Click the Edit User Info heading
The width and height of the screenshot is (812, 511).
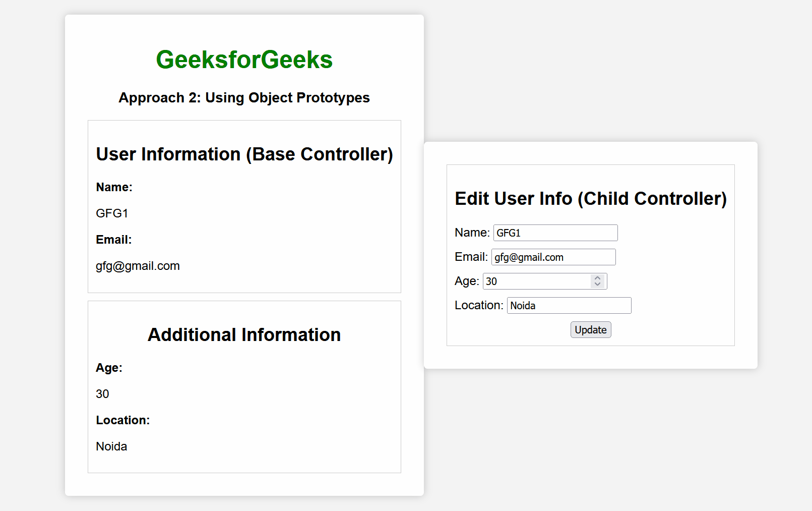click(x=590, y=199)
